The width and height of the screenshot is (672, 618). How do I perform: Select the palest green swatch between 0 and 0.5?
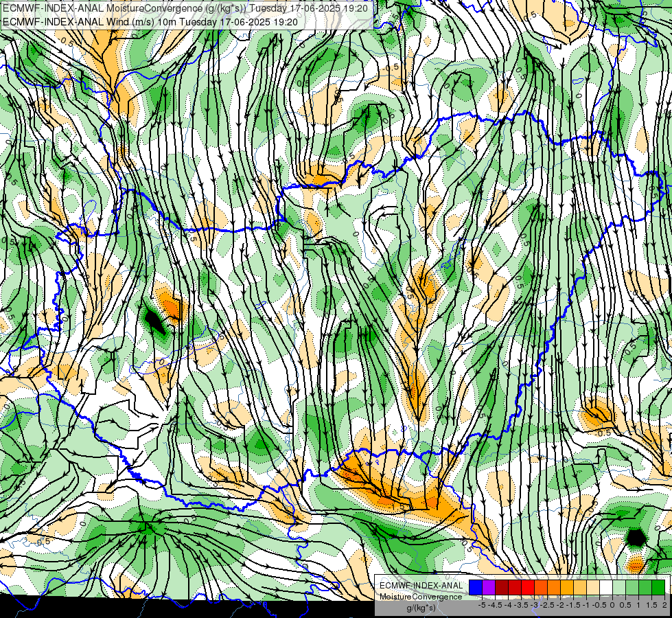[619, 588]
